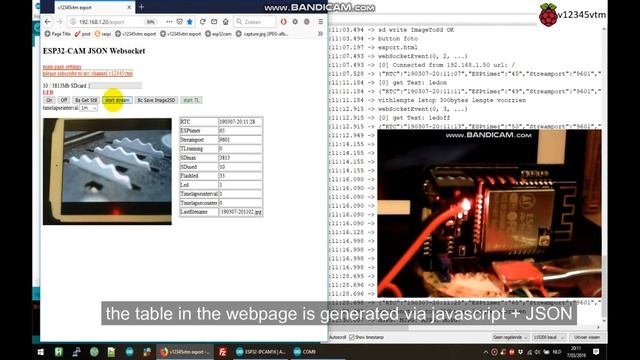
Task: Go back with the browser back arrow
Action: coord(48,22)
